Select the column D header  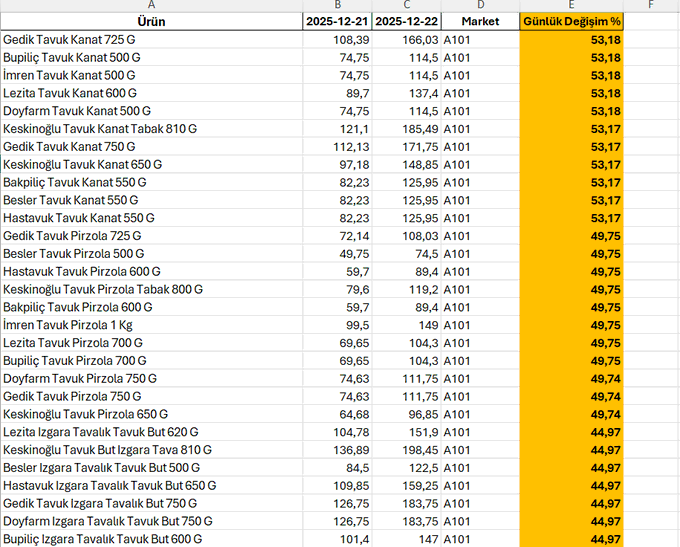pyautogui.click(x=480, y=5)
